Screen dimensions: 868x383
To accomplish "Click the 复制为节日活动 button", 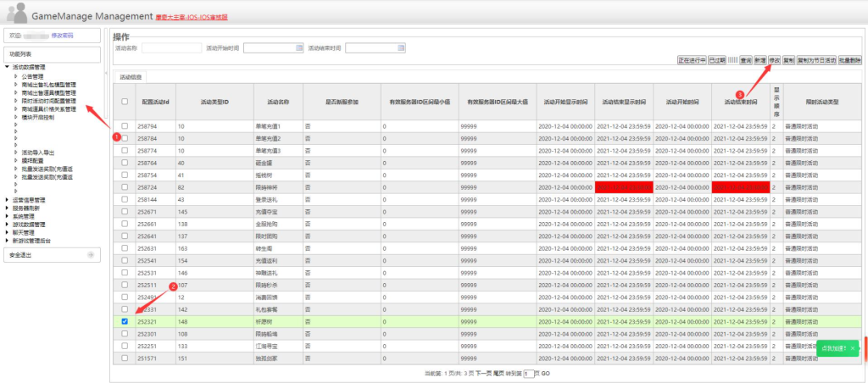I will click(816, 60).
